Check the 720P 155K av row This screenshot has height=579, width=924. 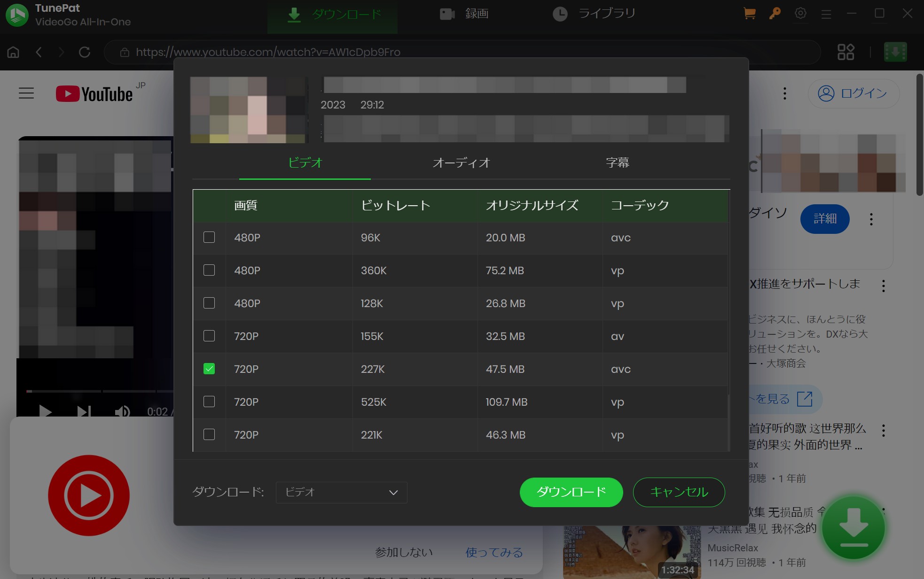point(209,336)
